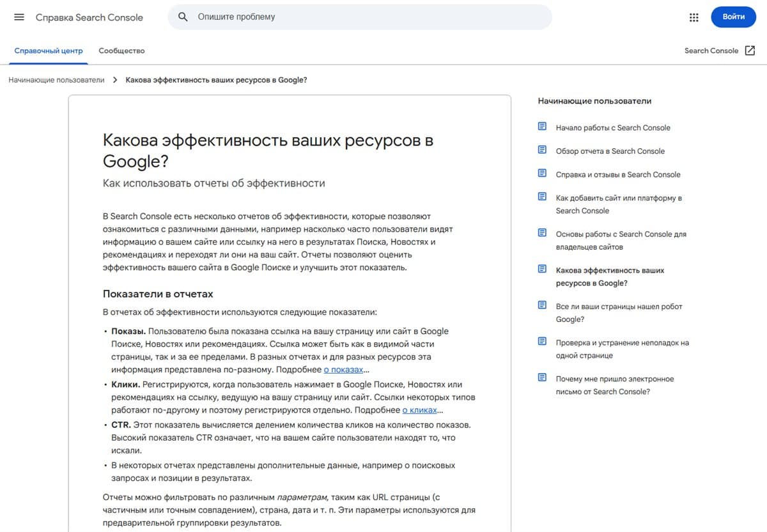
Task: Go to Начинающие пользователи breadcrumb
Action: tap(56, 80)
